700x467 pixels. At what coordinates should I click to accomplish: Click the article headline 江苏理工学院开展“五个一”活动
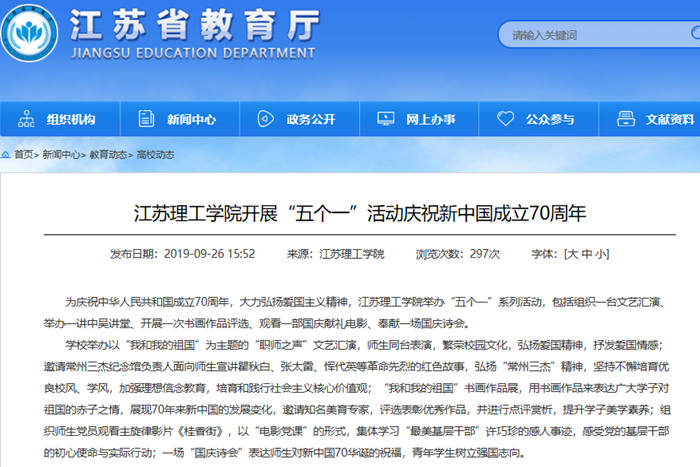[360, 213]
